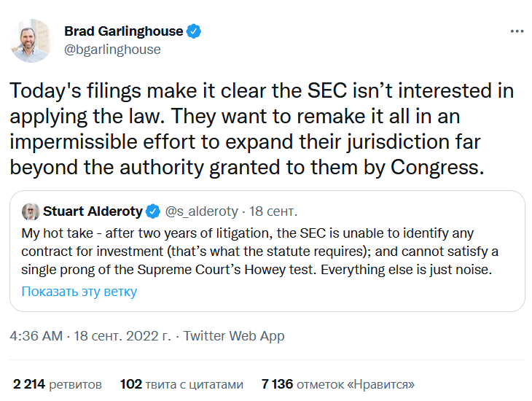Click Brad Garlinghouse's profile avatar

(31, 41)
